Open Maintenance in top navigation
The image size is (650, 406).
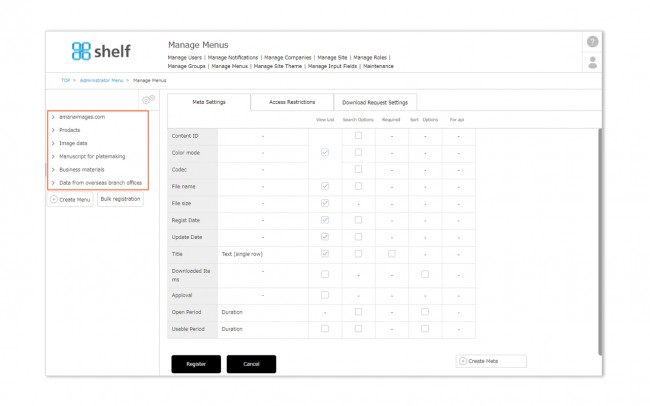pos(378,66)
